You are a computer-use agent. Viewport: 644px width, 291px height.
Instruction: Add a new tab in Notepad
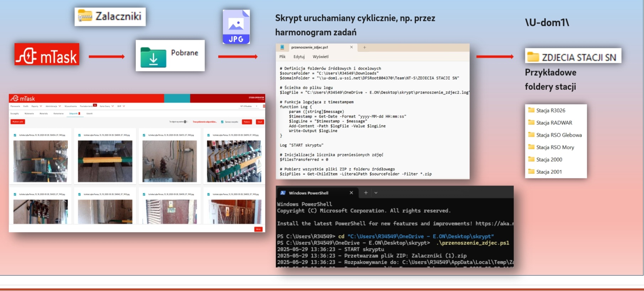coord(364,47)
